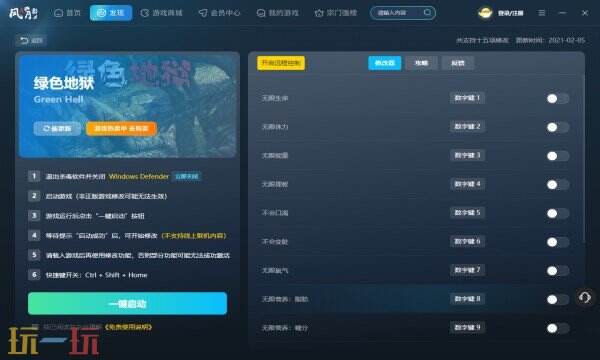Click the 一键启动 launch button
600x360 pixels.
click(127, 303)
